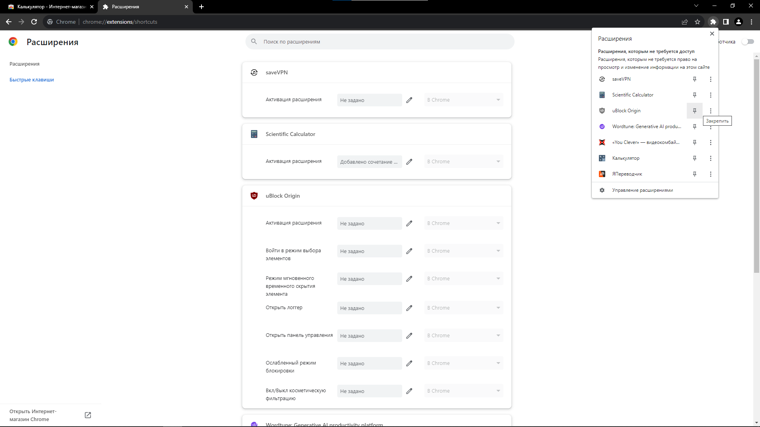The width and height of the screenshot is (760, 427).
Task: Switch to the Калькулятор web store tab
Action: (50, 7)
